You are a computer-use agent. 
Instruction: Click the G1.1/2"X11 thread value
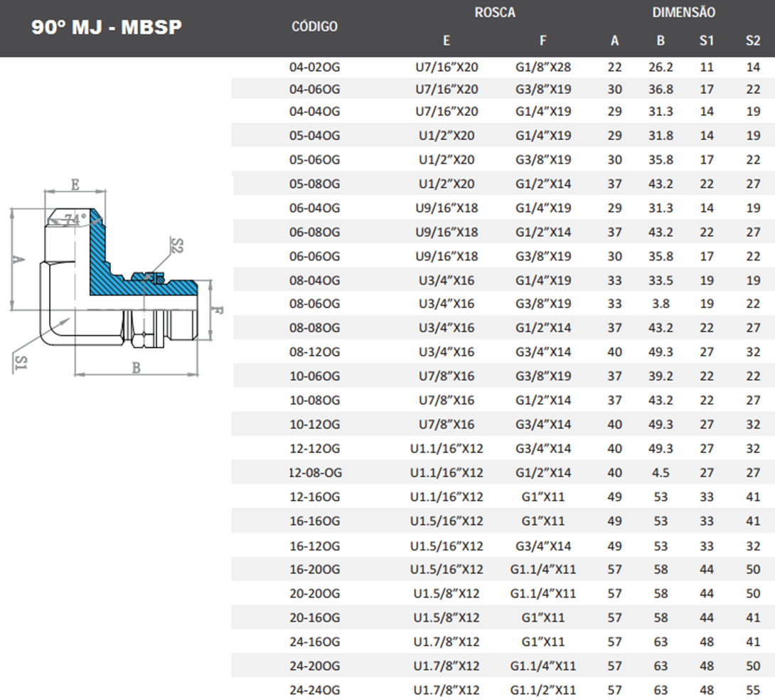click(x=542, y=689)
